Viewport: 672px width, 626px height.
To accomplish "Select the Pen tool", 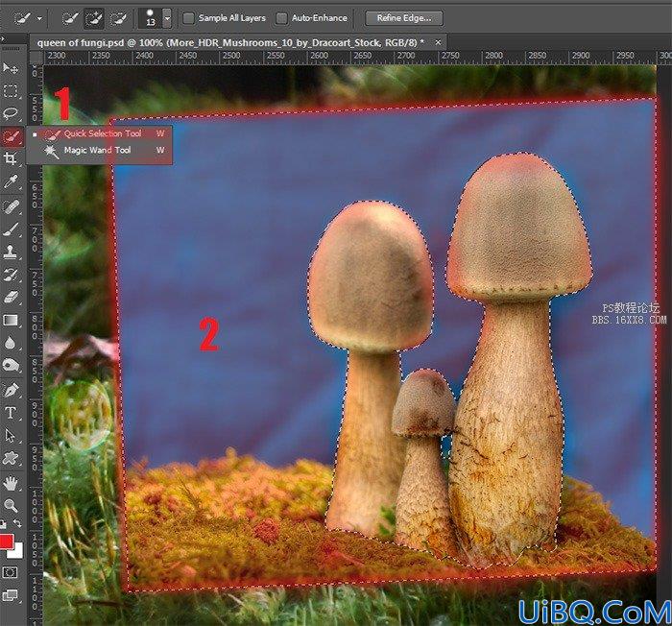I will click(11, 390).
